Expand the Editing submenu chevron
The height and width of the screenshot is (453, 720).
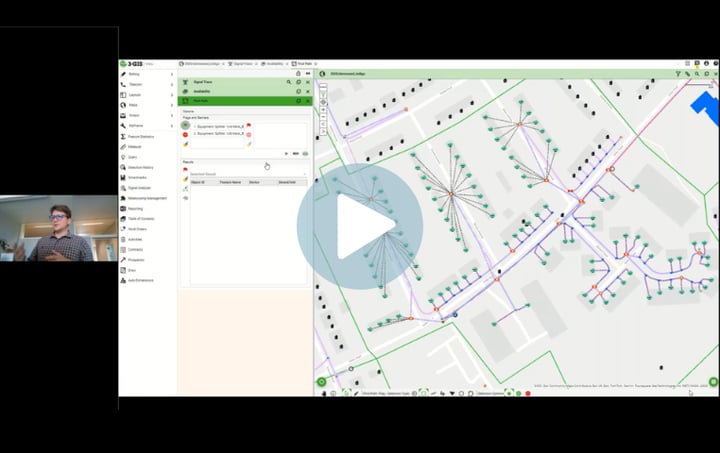click(172, 74)
